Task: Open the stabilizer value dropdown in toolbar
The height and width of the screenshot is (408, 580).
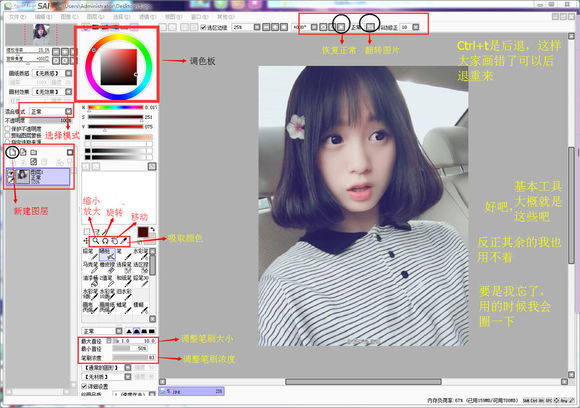Action: point(416,27)
